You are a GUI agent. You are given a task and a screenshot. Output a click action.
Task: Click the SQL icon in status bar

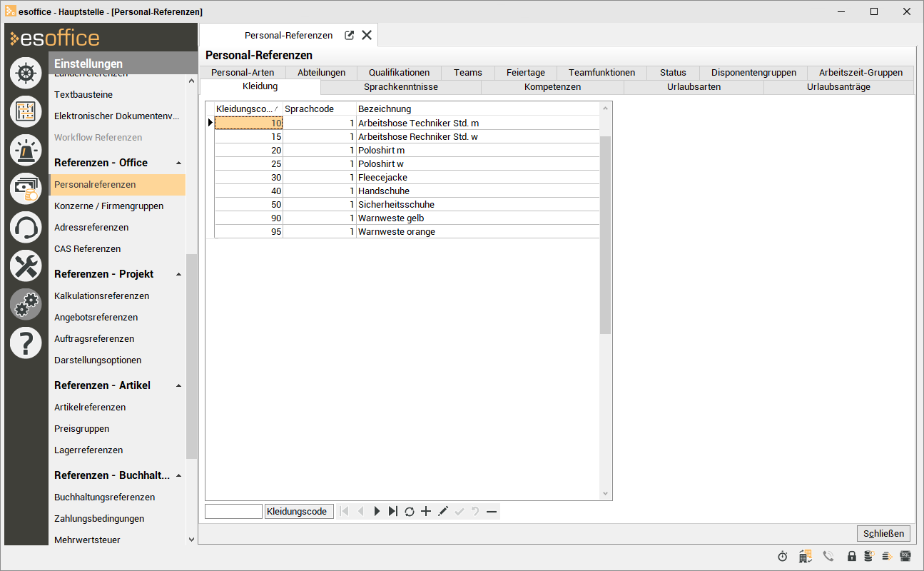(x=905, y=556)
